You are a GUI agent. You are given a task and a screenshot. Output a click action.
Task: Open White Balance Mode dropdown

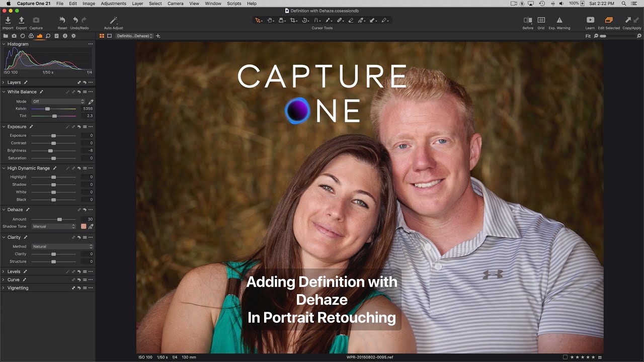[58, 102]
